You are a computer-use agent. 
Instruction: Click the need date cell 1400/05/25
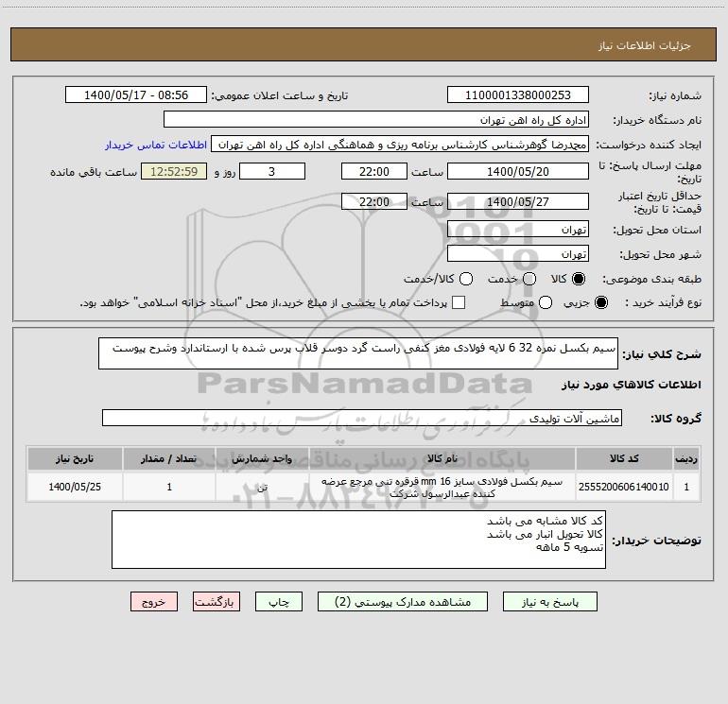point(75,487)
